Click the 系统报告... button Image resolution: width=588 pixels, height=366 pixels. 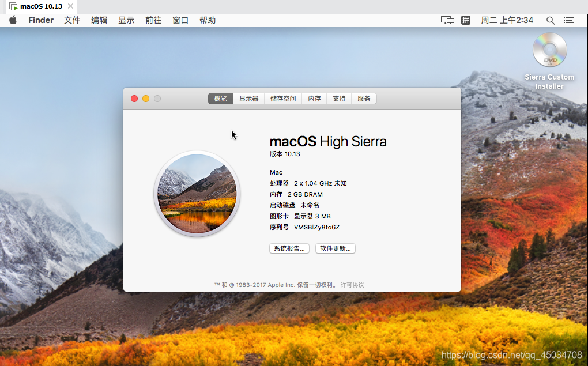tap(289, 248)
